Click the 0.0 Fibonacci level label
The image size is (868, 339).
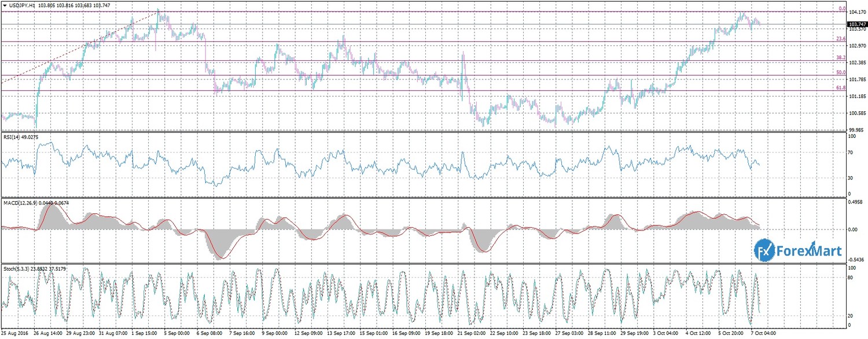[843, 9]
